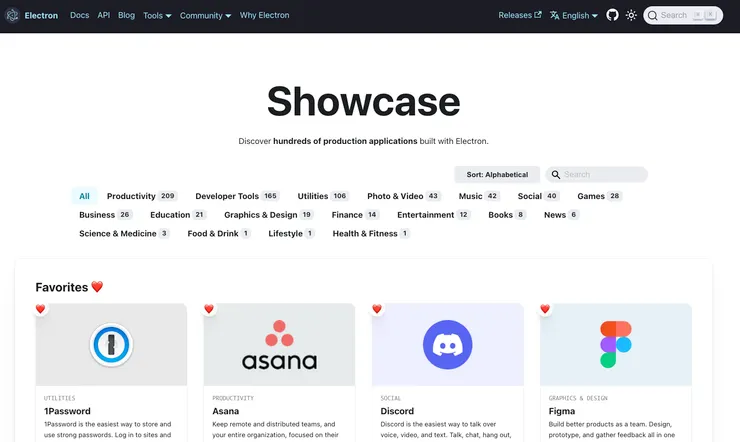Click the heart on Asana card

[209, 309]
